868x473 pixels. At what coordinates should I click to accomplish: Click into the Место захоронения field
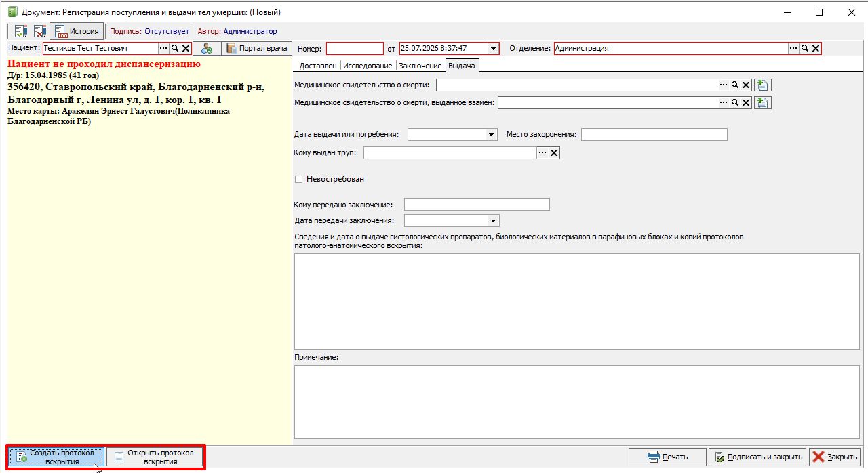(654, 135)
